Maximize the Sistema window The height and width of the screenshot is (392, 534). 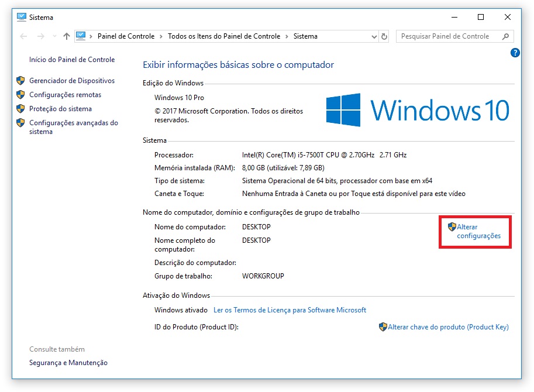(x=481, y=17)
